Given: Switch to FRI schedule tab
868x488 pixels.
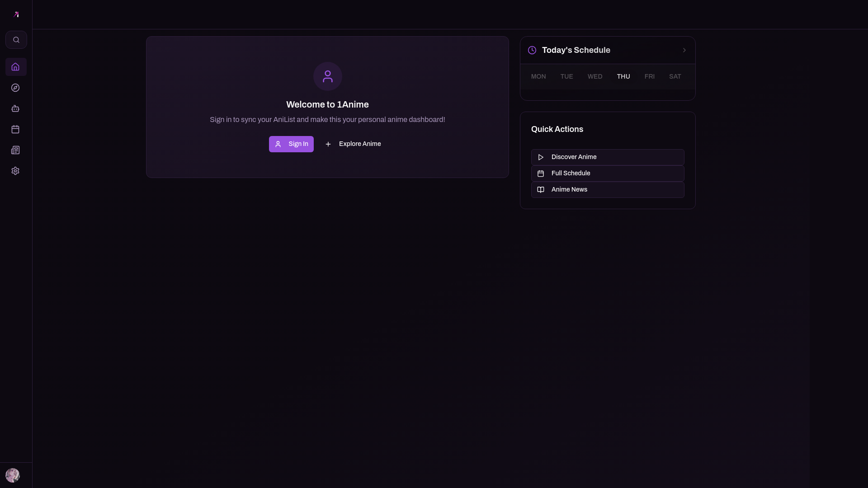Looking at the screenshot, I should [x=650, y=77].
